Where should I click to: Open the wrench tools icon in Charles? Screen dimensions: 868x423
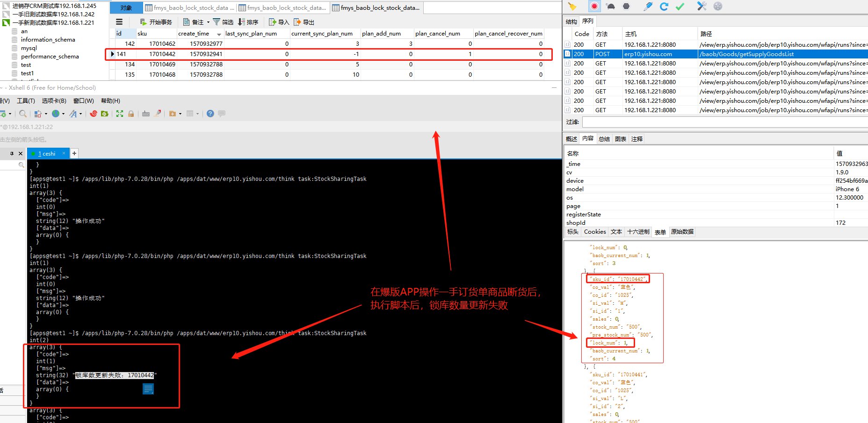[x=702, y=6]
